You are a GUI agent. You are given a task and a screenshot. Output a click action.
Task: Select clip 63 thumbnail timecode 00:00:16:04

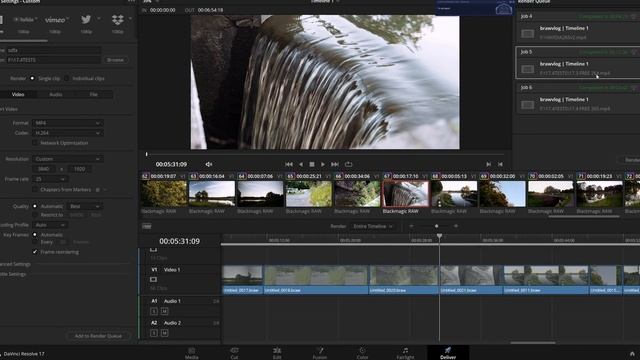pos(212,194)
